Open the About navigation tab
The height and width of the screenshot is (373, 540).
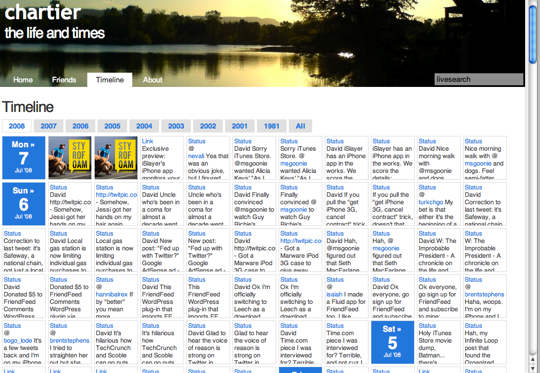pyautogui.click(x=152, y=80)
